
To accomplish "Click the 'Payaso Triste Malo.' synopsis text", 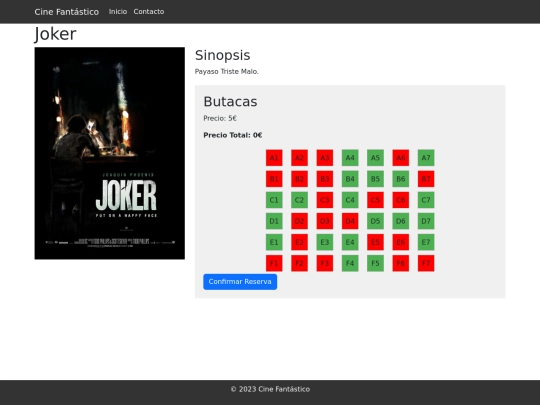I will click(227, 72).
